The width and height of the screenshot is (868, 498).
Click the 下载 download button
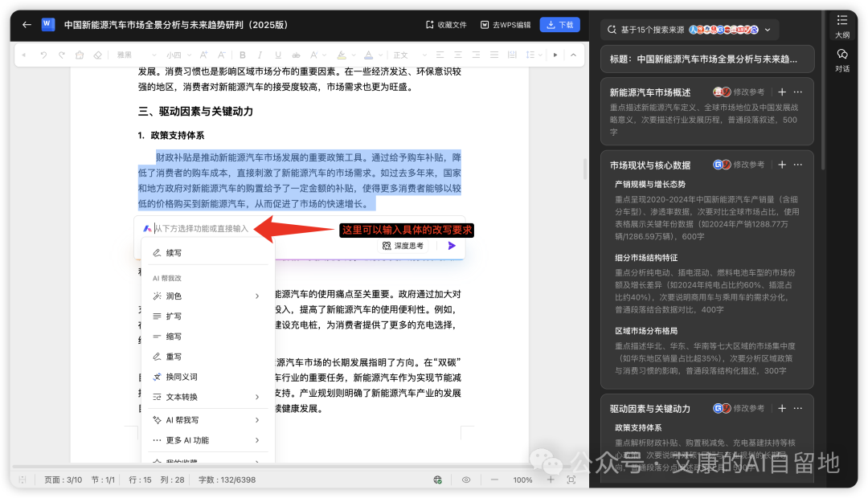click(559, 25)
